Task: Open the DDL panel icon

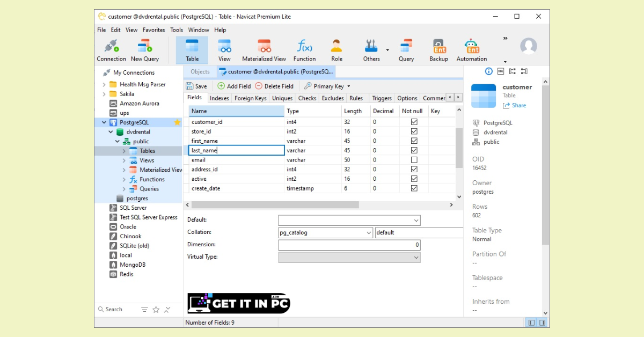Action: [501, 71]
